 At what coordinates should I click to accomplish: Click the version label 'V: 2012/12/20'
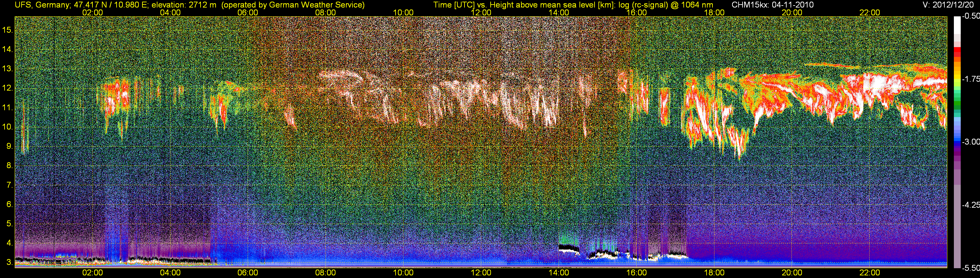point(948,5)
